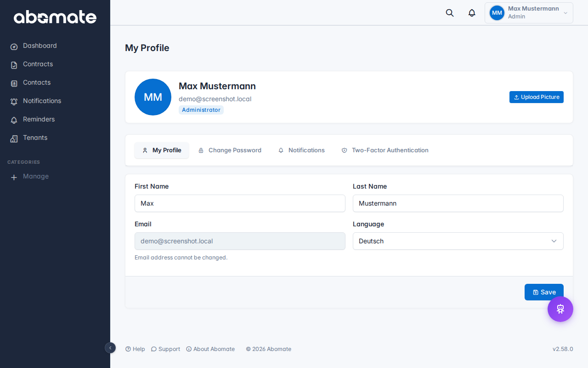Open the purple floating feedback button
The width and height of the screenshot is (588, 368).
click(x=560, y=309)
